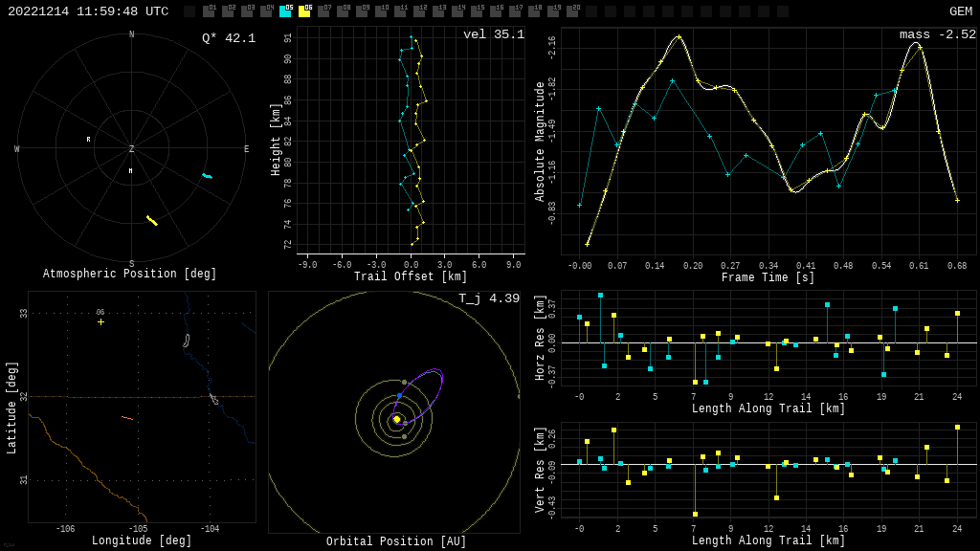Click the vel 35.1 readout

coord(493,35)
